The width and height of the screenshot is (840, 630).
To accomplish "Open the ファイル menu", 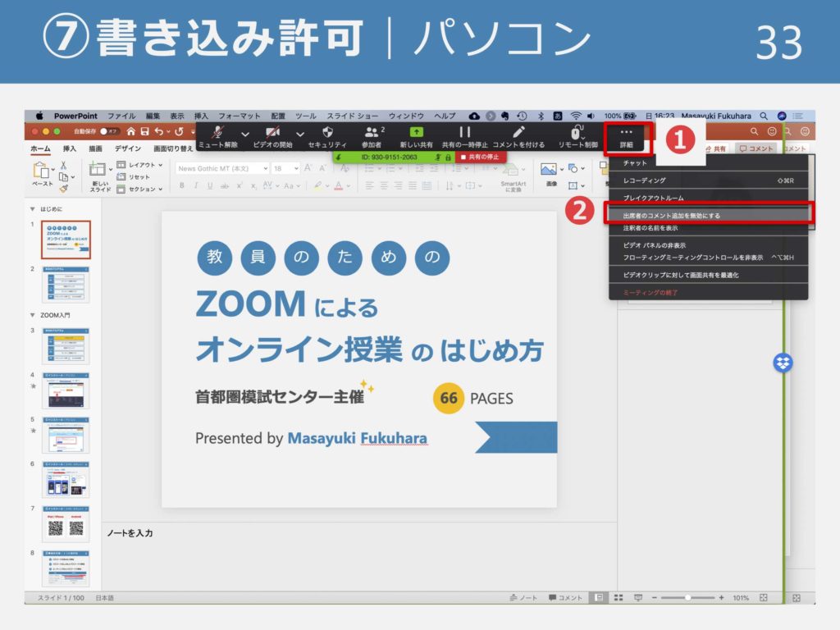I will (x=121, y=116).
